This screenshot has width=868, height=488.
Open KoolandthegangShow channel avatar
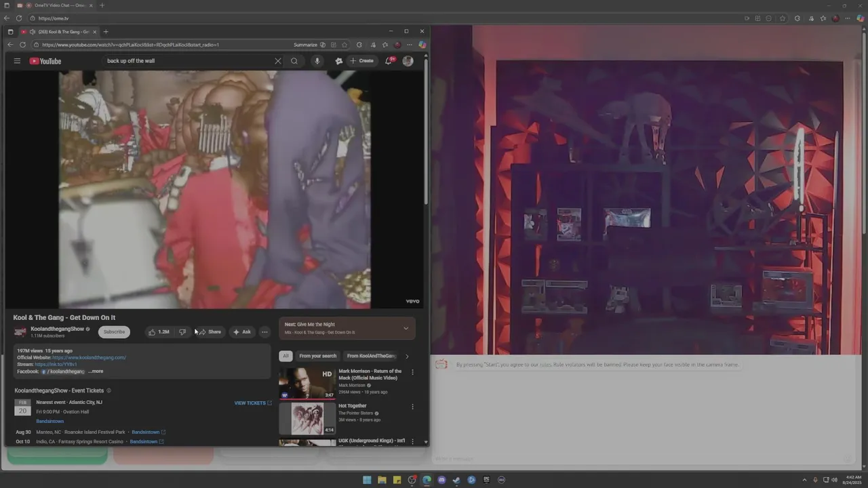[x=20, y=332]
